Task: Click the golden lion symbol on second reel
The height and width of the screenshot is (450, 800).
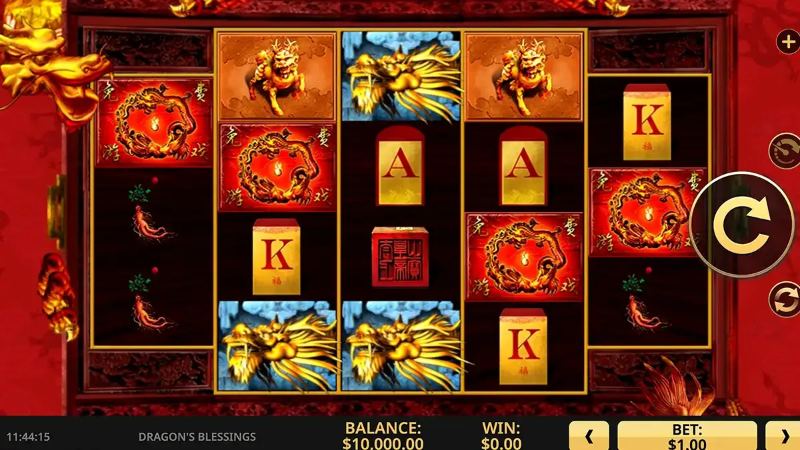Action: [277, 77]
